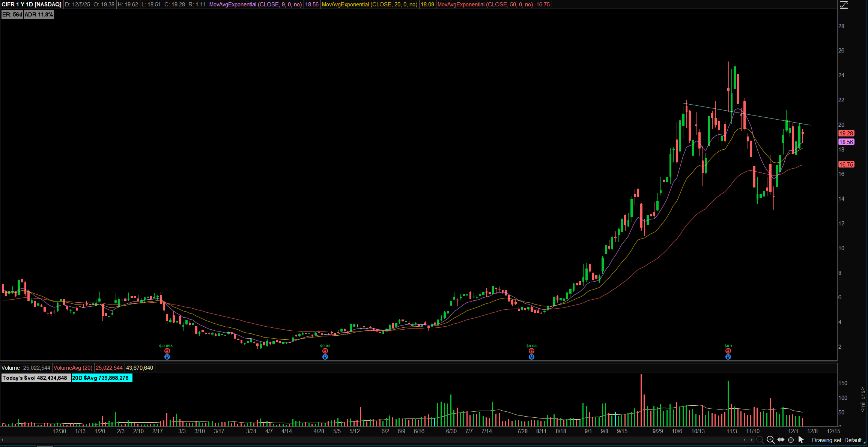This screenshot has height=447, width=868.
Task: Click the $0.08 earnings lightbulb icon
Action: click(531, 357)
